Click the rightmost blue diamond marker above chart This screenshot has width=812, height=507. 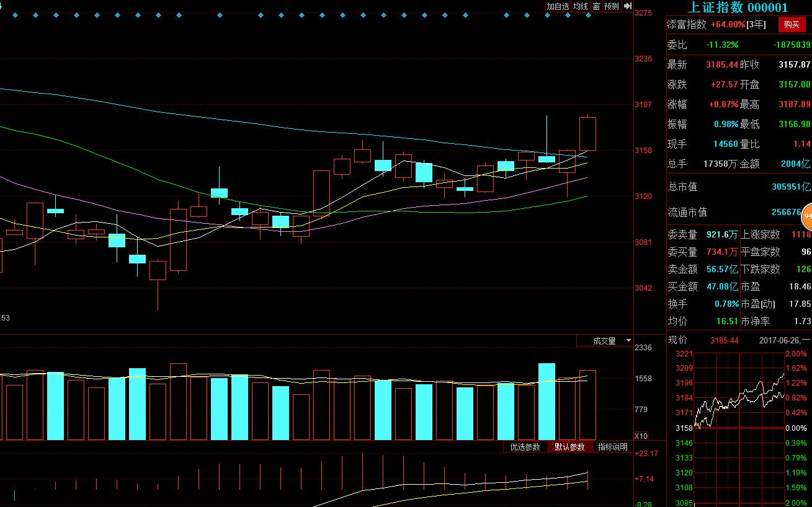point(588,15)
